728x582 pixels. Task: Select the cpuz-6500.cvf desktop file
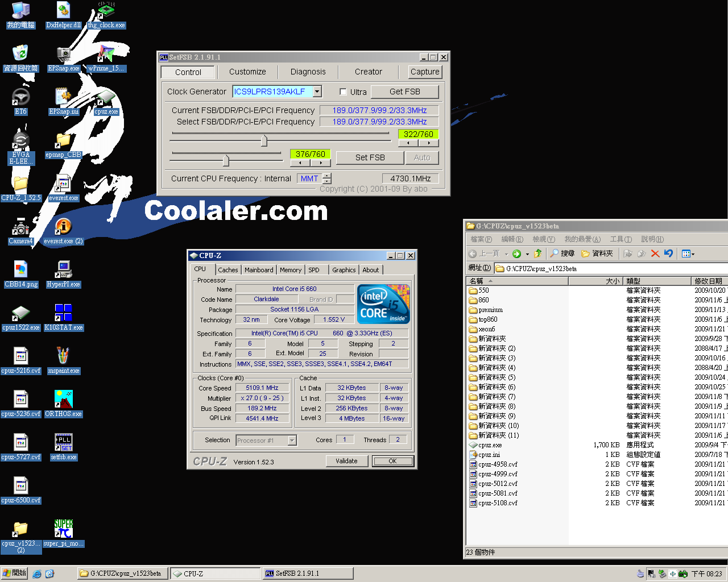point(21,490)
